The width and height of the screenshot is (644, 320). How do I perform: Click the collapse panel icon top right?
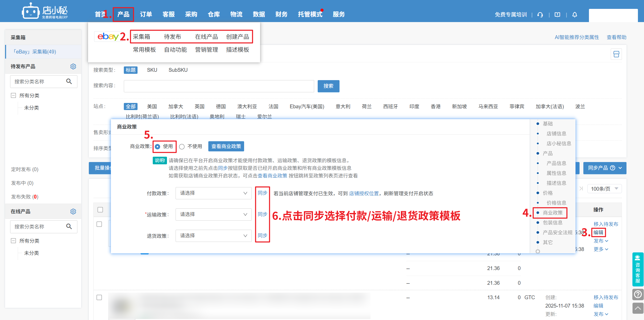click(x=616, y=54)
